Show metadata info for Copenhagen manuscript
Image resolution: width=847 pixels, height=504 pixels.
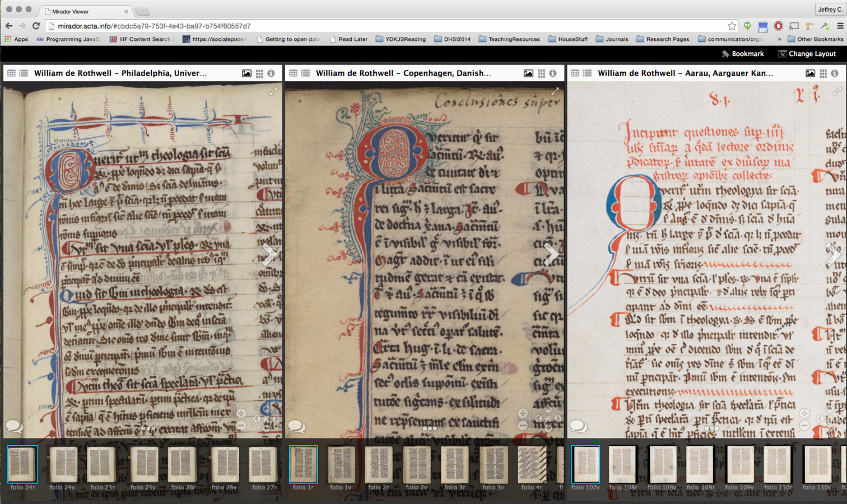553,73
